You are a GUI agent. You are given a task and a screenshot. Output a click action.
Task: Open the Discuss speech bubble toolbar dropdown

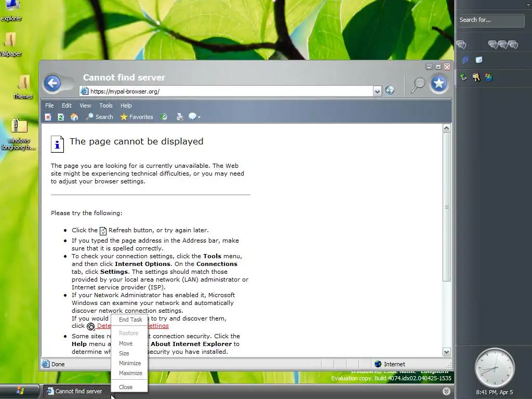pos(194,117)
